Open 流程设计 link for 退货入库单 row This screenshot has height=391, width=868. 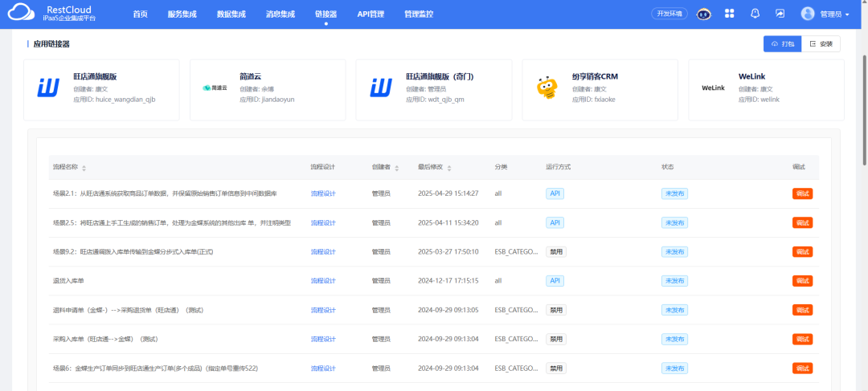323,281
